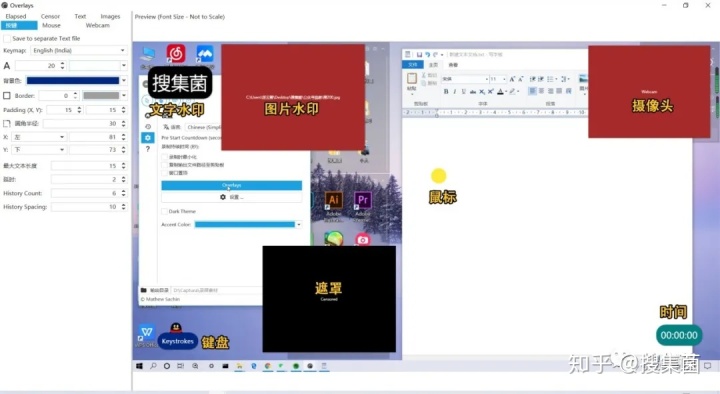Expand Accent Color dropdown in preview

pos(299,225)
